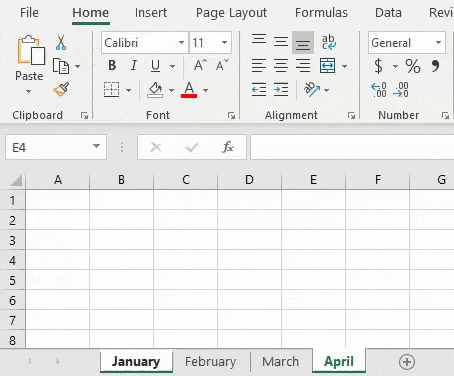
Task: Apply red font color A button
Action: tap(189, 90)
